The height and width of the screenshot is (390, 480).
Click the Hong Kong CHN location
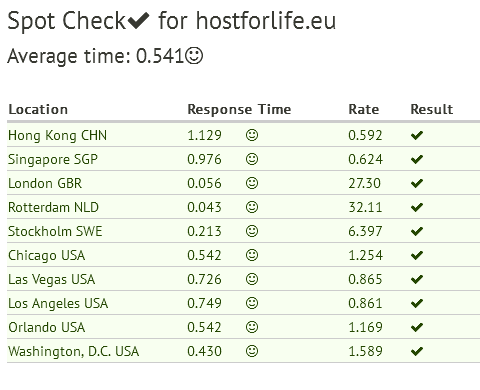tap(57, 136)
